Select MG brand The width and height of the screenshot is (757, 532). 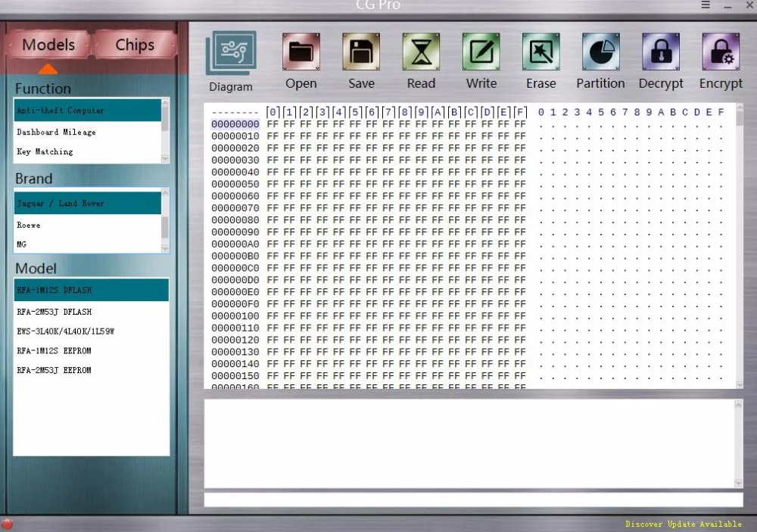coord(87,244)
